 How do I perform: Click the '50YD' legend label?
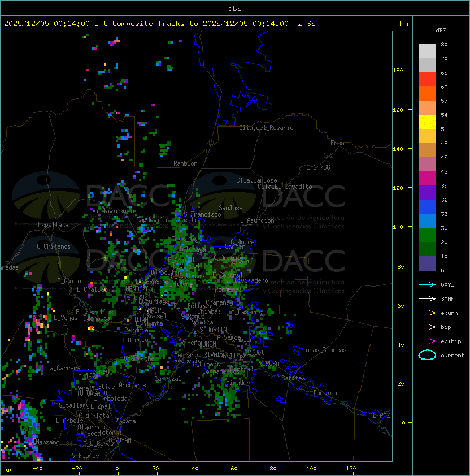(x=447, y=285)
